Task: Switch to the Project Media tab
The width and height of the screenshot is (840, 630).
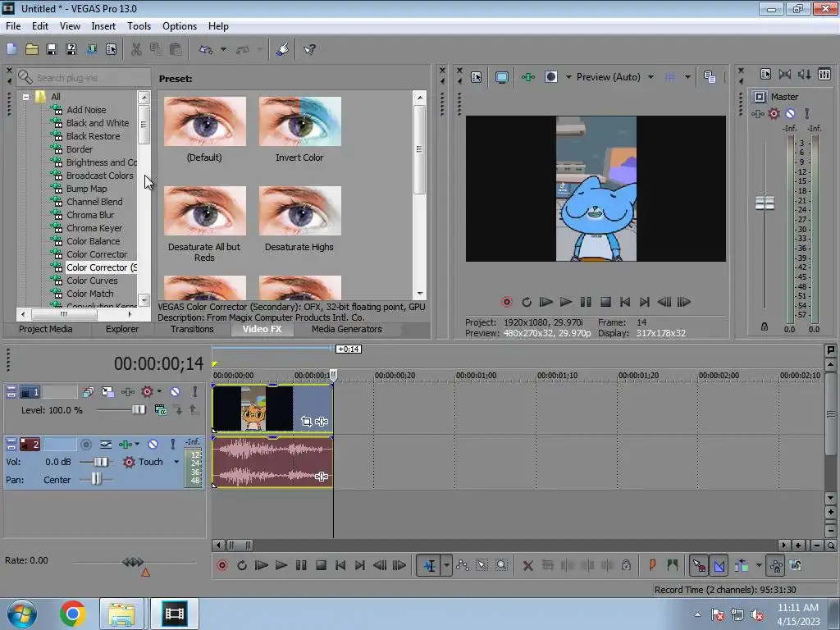Action: coord(46,329)
